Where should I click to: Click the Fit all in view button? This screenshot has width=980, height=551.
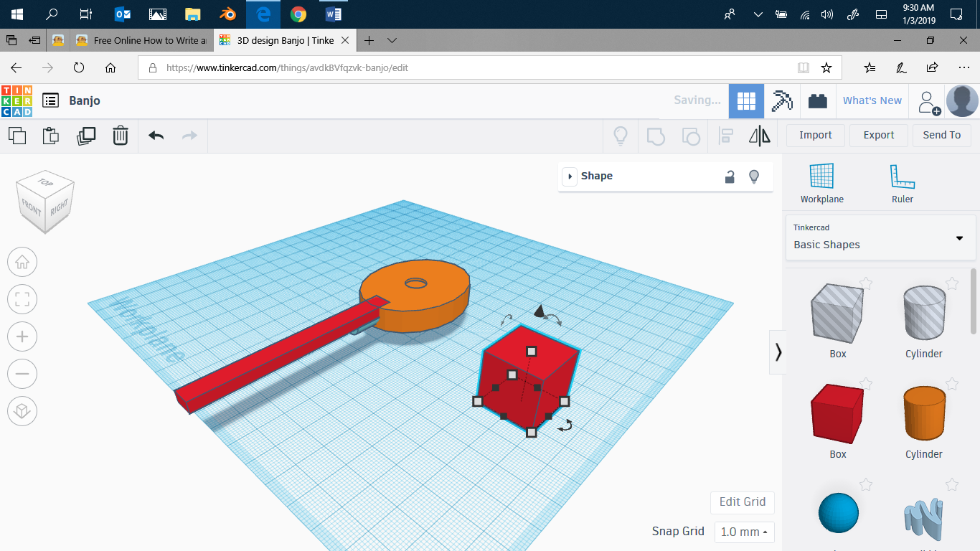coord(22,299)
